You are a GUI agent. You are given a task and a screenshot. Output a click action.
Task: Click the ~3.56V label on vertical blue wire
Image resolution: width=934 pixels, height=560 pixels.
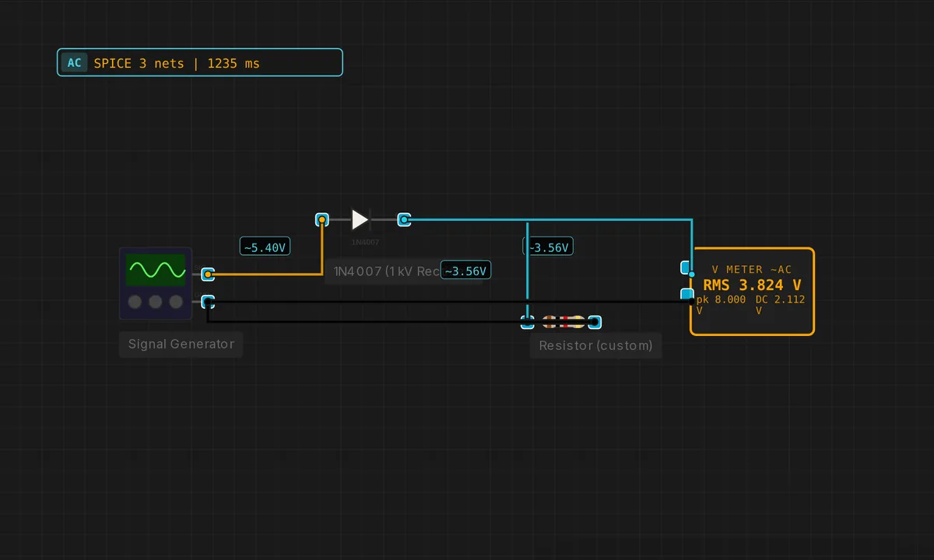point(548,247)
